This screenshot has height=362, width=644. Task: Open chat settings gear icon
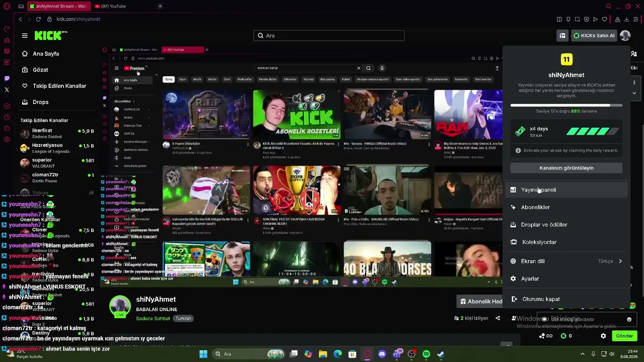coord(603,336)
